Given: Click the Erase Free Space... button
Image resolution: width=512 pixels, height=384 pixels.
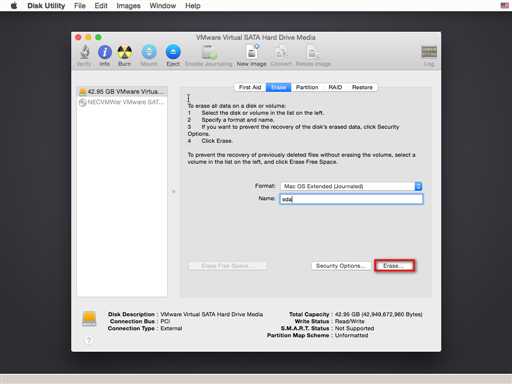Looking at the screenshot, I should (x=227, y=266).
